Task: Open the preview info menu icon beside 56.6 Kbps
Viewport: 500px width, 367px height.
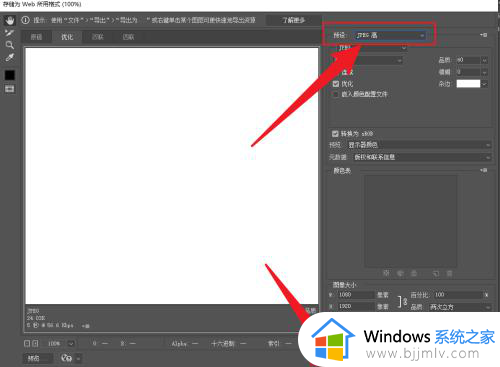Action: coord(86,326)
